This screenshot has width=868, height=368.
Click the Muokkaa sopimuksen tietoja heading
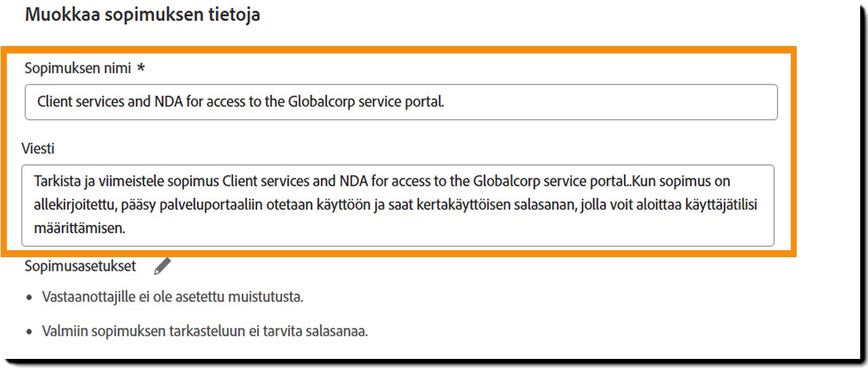point(143,15)
